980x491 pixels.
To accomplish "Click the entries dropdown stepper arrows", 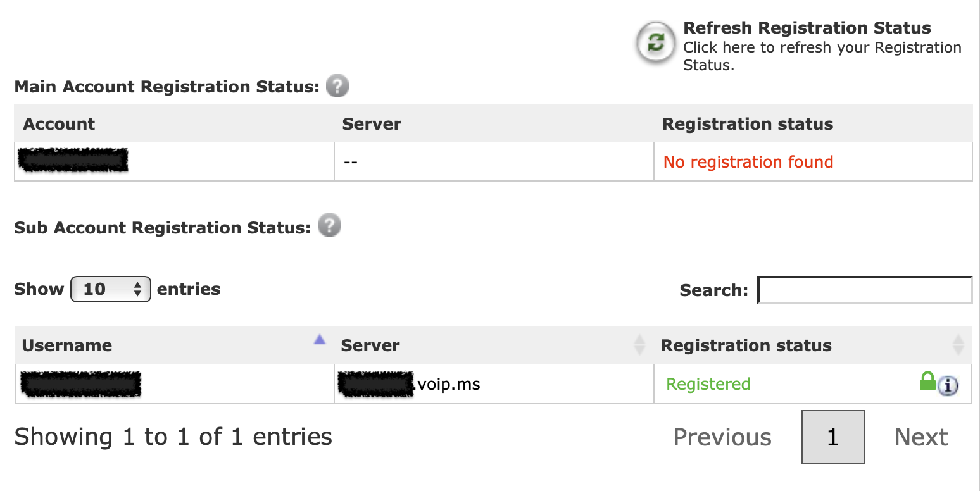I will point(138,289).
